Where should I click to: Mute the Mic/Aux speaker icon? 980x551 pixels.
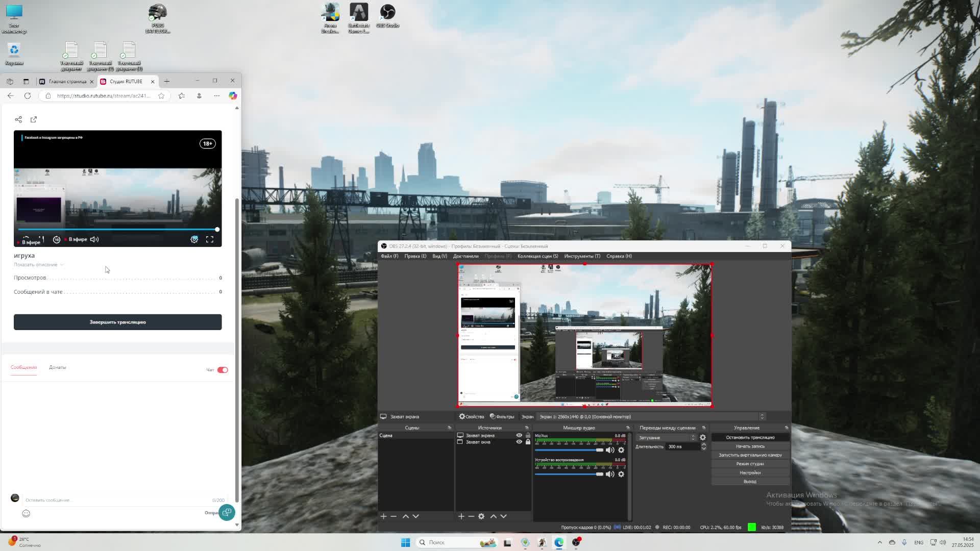click(x=609, y=450)
